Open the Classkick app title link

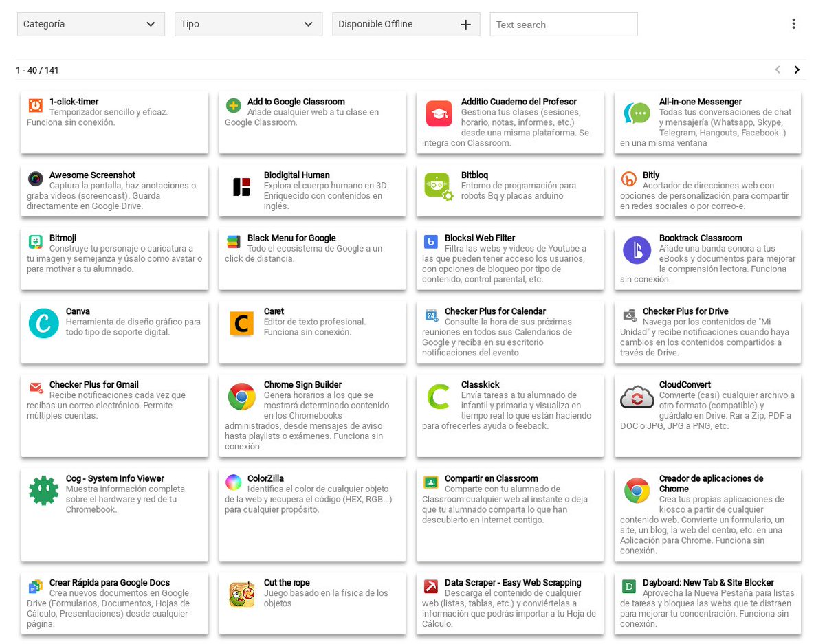(480, 384)
